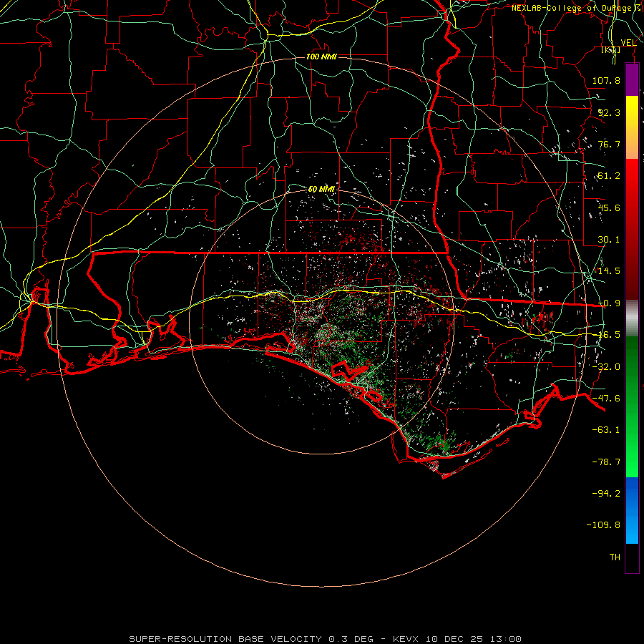Click the -32.0 velocity scale value
The width and height of the screenshot is (644, 644).
[x=606, y=367]
